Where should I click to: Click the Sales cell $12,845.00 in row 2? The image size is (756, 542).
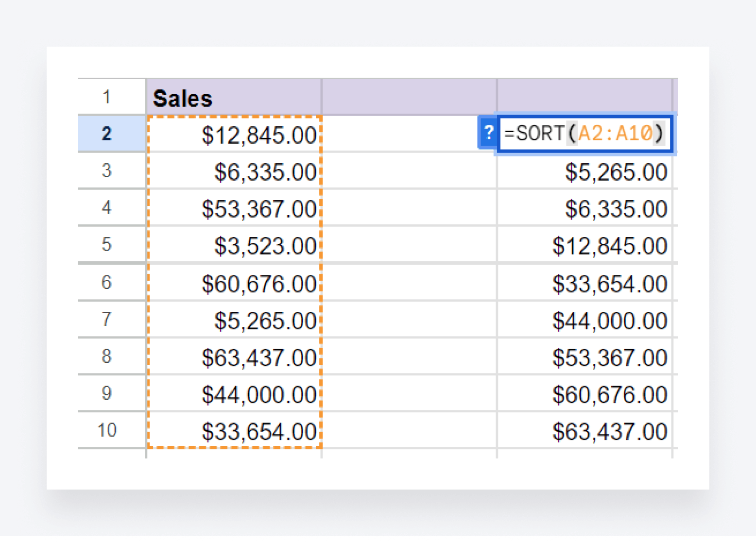[x=234, y=134]
